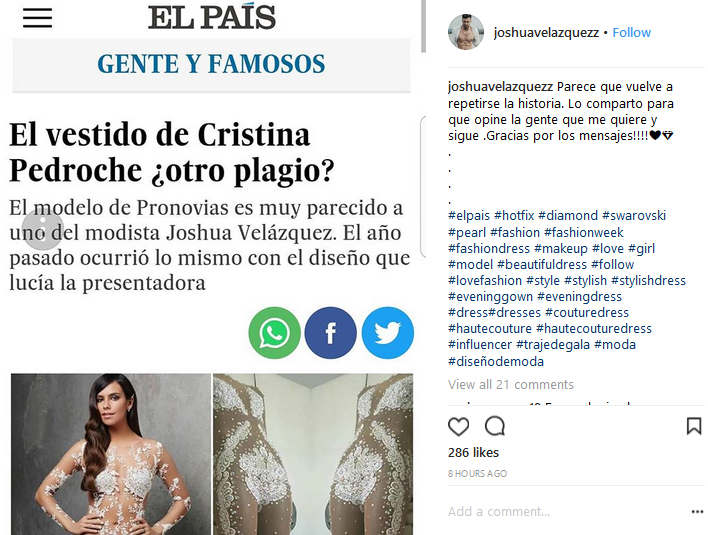
Task: Click the joshuavelazquezz profile picture
Action: 466,32
